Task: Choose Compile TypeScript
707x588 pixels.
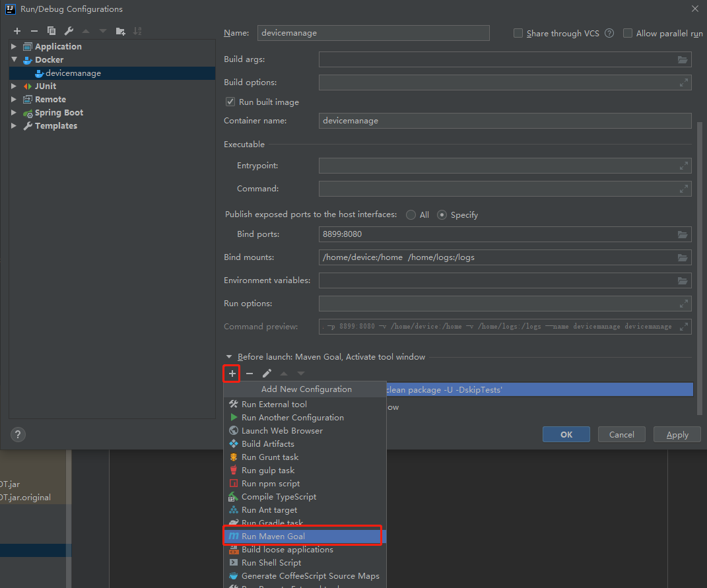Action: 305,497
